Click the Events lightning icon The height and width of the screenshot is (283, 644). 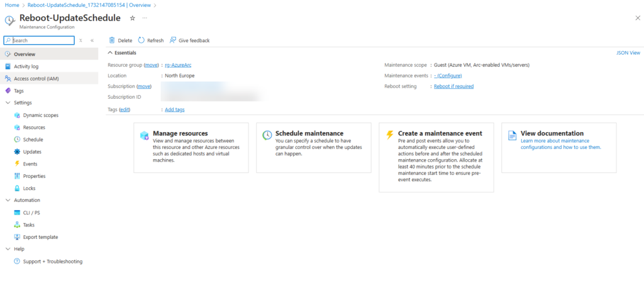17,164
